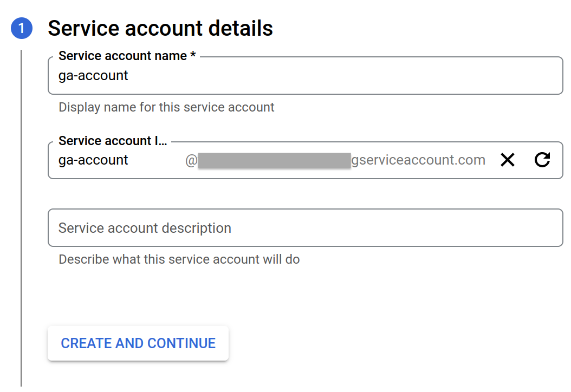The width and height of the screenshot is (571, 392).
Task: Submit the form with the blue button
Action: click(138, 343)
